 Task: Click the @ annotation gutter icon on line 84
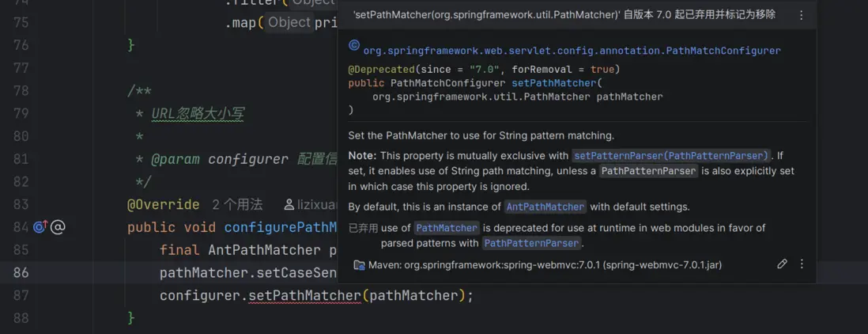58,226
